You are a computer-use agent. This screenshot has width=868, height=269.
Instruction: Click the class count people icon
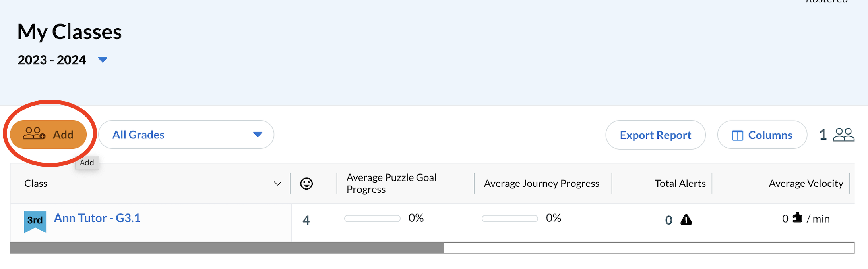pyautogui.click(x=843, y=135)
